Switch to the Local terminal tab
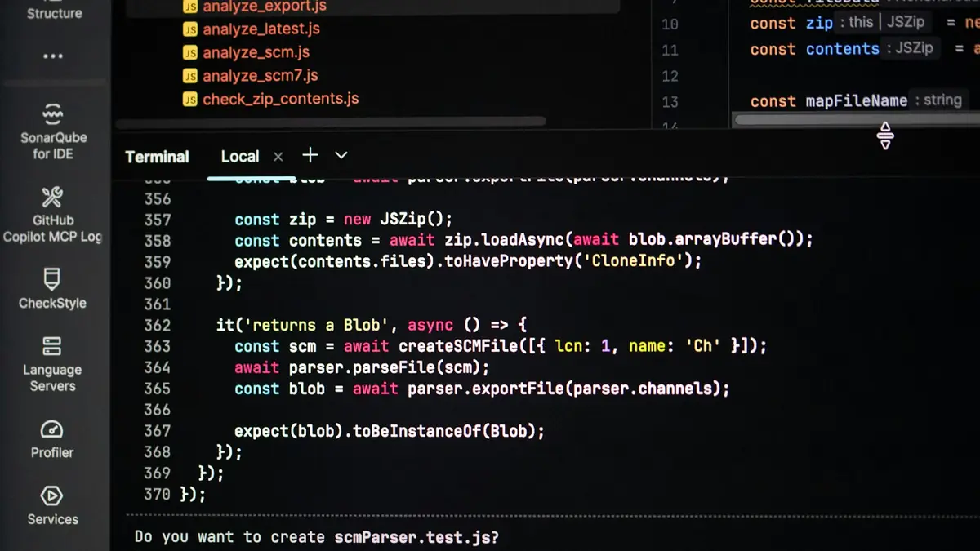980x551 pixels. click(x=240, y=156)
